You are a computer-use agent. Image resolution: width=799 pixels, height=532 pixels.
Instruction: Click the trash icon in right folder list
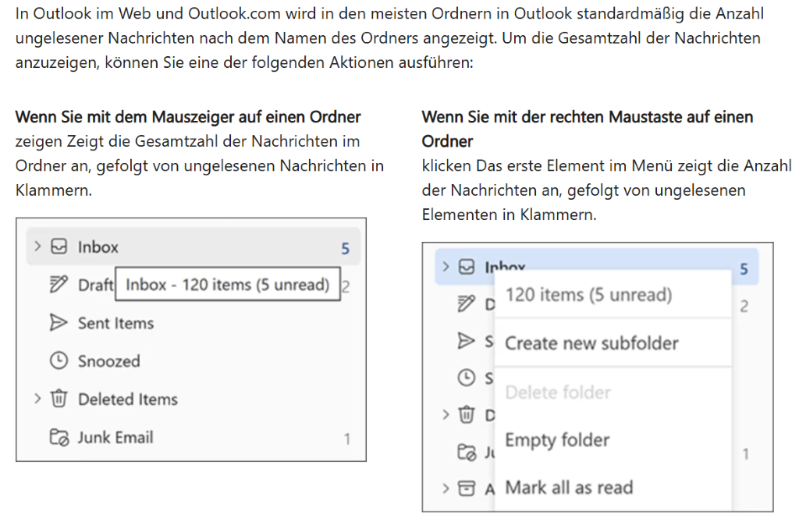coord(466,415)
